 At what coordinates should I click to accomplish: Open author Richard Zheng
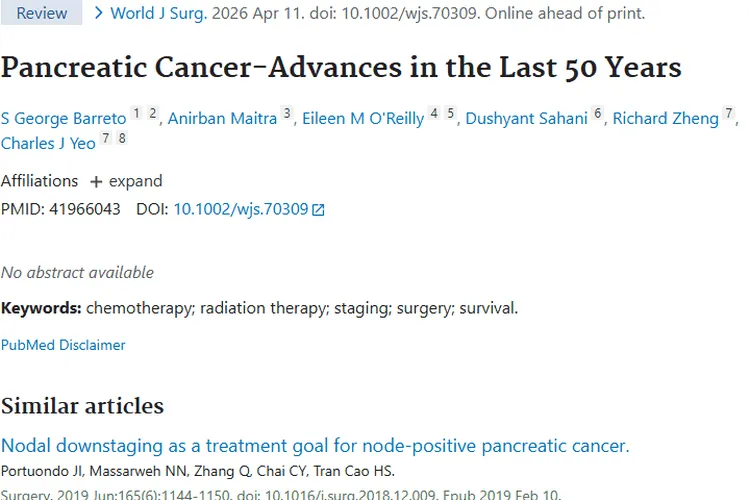[665, 118]
